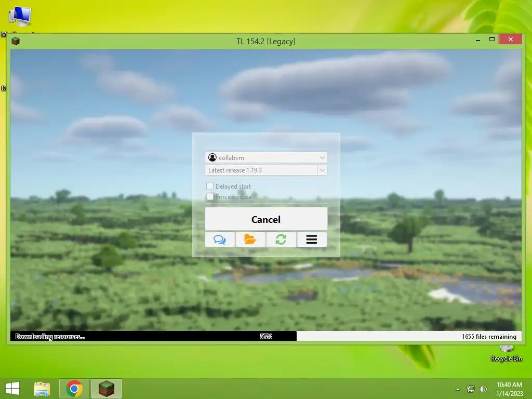Enable the Delayed start checkbox
The width and height of the screenshot is (532, 399).
[210, 186]
